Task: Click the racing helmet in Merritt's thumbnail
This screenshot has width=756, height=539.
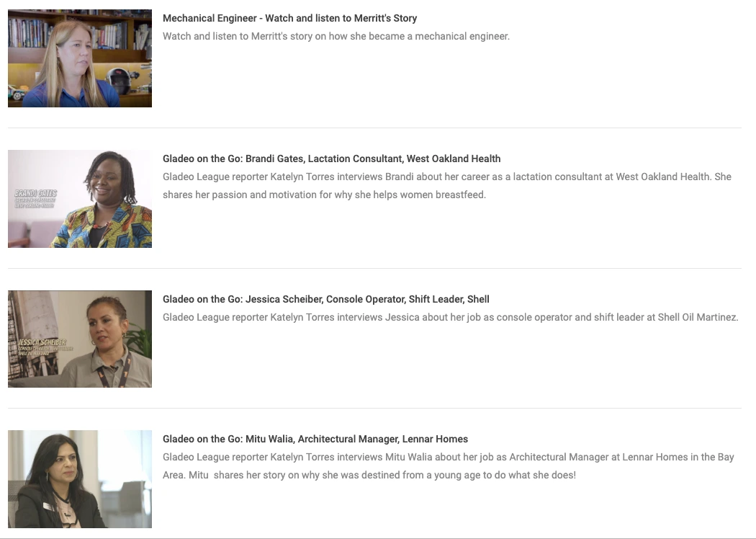Action: [x=119, y=81]
